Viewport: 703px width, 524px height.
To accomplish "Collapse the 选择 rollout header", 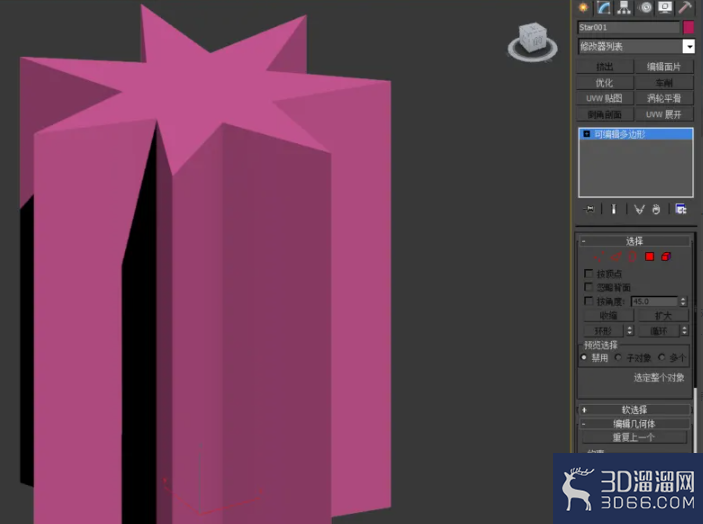I will click(x=634, y=241).
